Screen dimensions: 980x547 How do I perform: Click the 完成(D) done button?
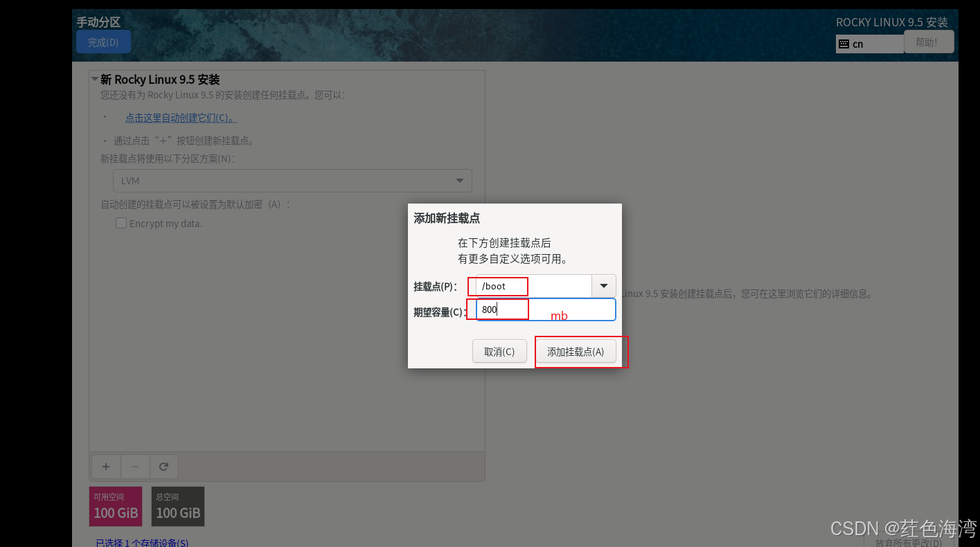(103, 42)
